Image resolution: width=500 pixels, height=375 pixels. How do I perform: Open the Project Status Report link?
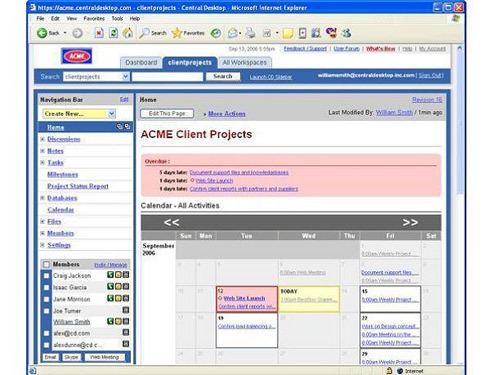point(78,186)
